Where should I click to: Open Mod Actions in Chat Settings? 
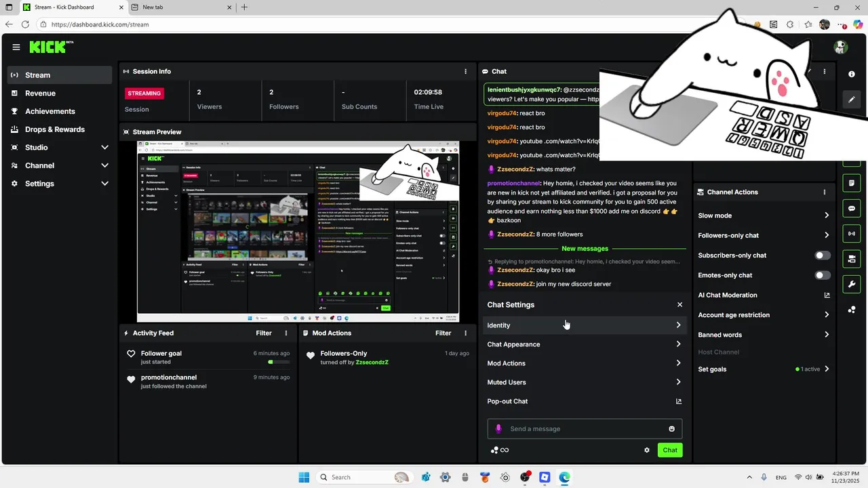coord(584,363)
